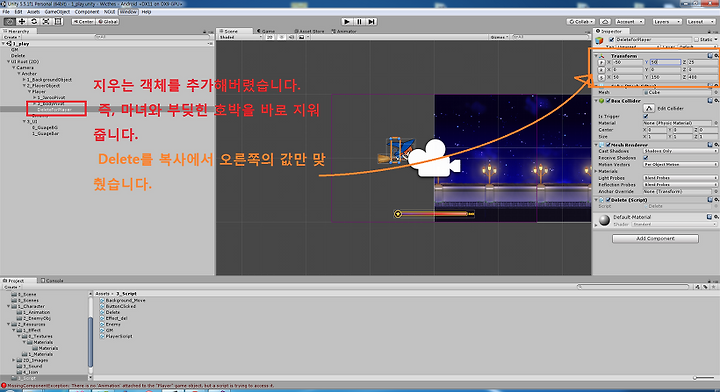This screenshot has width=720, height=392.
Task: Open the Collab dropdown
Action: (x=581, y=22)
